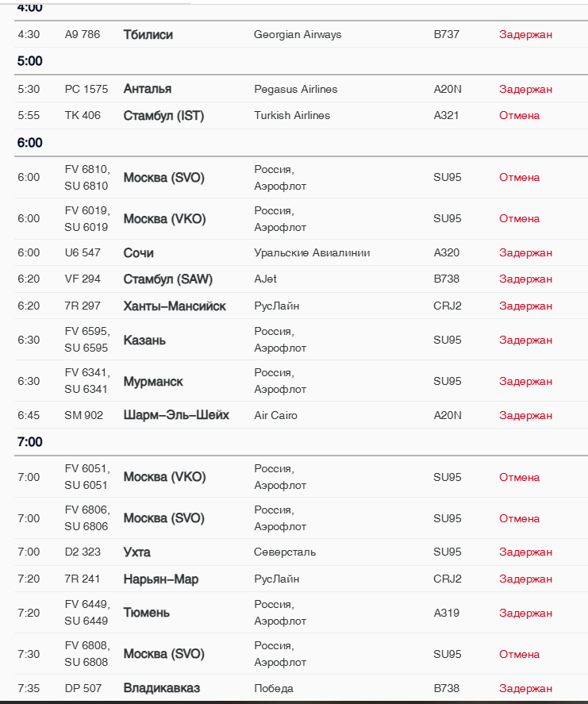Screen dimensions: 588x704
Task: Open the Сочи flight destination
Action: (x=138, y=253)
